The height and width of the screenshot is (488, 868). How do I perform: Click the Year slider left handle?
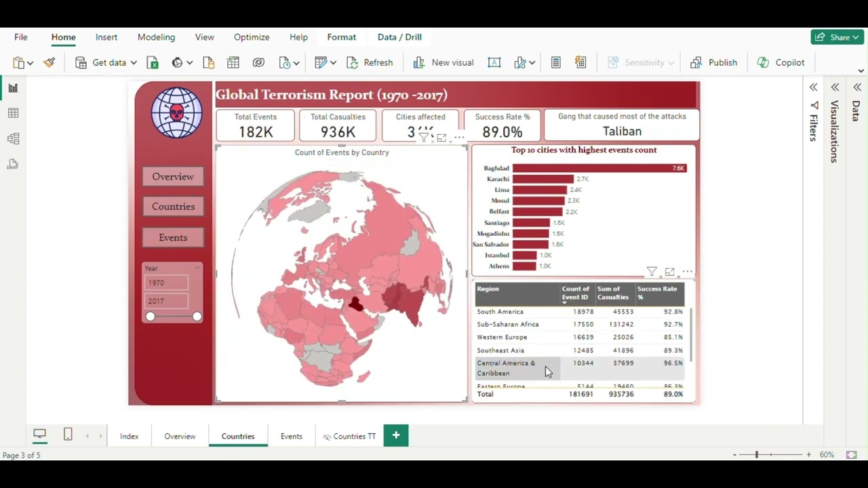click(151, 317)
